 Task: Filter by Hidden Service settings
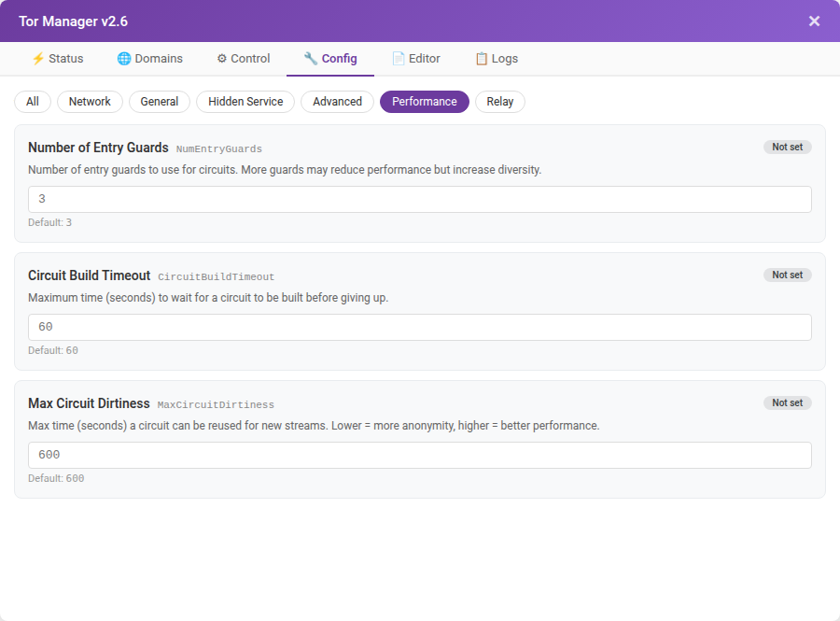click(x=245, y=102)
